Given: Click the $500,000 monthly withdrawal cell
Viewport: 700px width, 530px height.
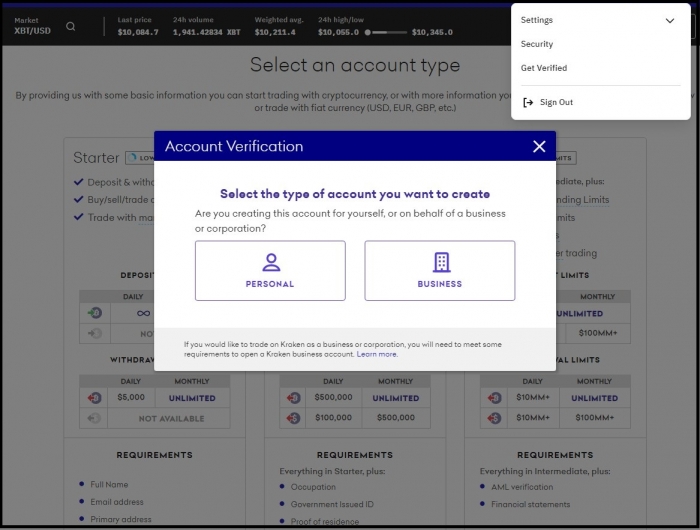Looking at the screenshot, I should 396,418.
